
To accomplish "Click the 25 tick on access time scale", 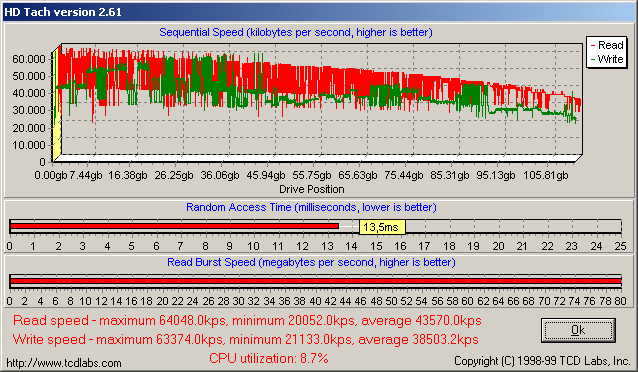I will (621, 246).
